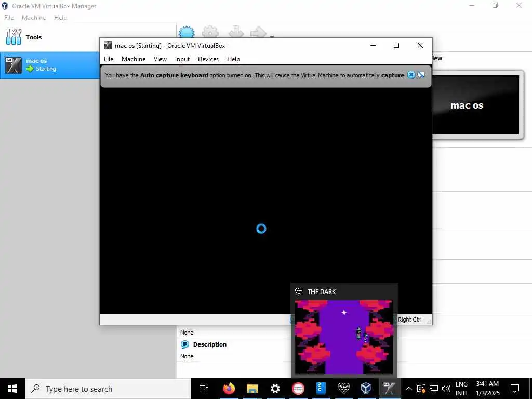Open the File menu in VM window
The width and height of the screenshot is (532, 399).
pos(109,59)
